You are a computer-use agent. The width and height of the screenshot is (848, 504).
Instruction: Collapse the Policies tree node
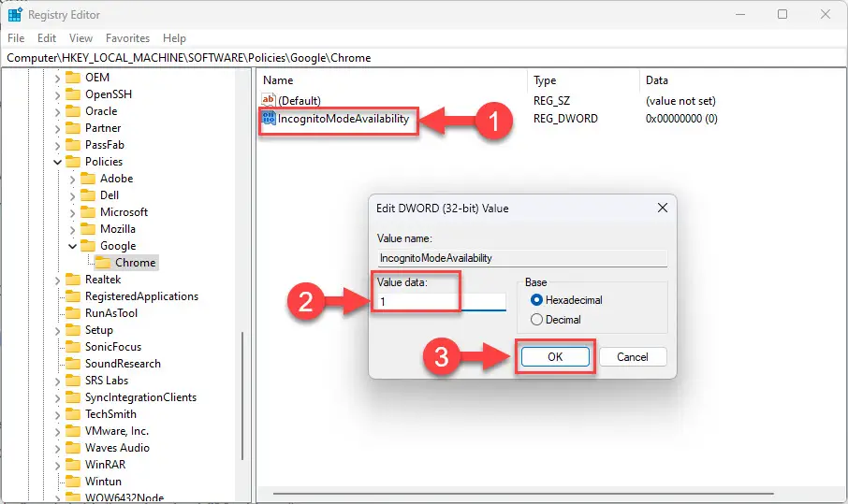[x=57, y=162]
